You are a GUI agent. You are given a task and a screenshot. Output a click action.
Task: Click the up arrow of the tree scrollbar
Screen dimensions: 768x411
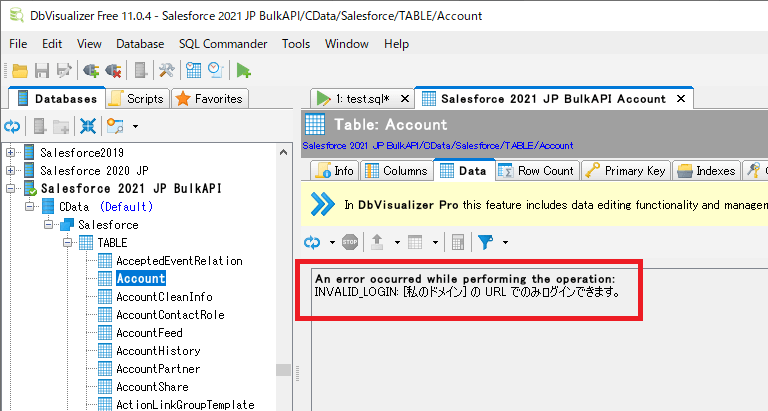(x=283, y=152)
